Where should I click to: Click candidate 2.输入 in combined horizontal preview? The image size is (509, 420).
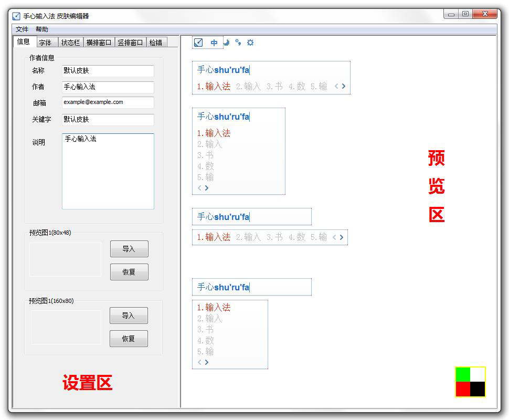pyautogui.click(x=248, y=86)
